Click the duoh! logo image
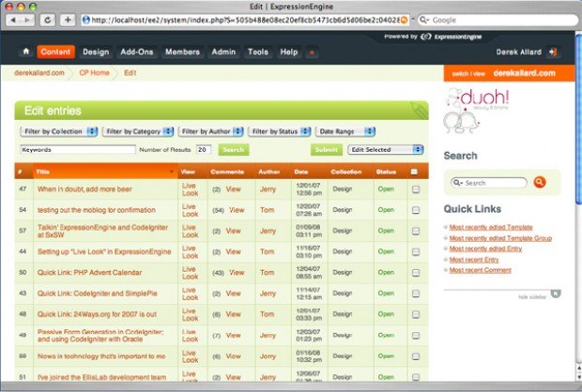 point(476,110)
